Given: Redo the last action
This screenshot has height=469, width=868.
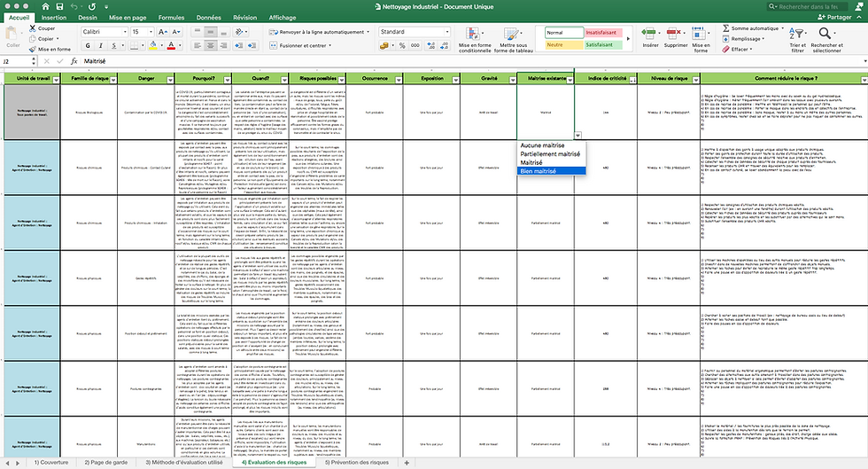Looking at the screenshot, I should pyautogui.click(x=92, y=7).
